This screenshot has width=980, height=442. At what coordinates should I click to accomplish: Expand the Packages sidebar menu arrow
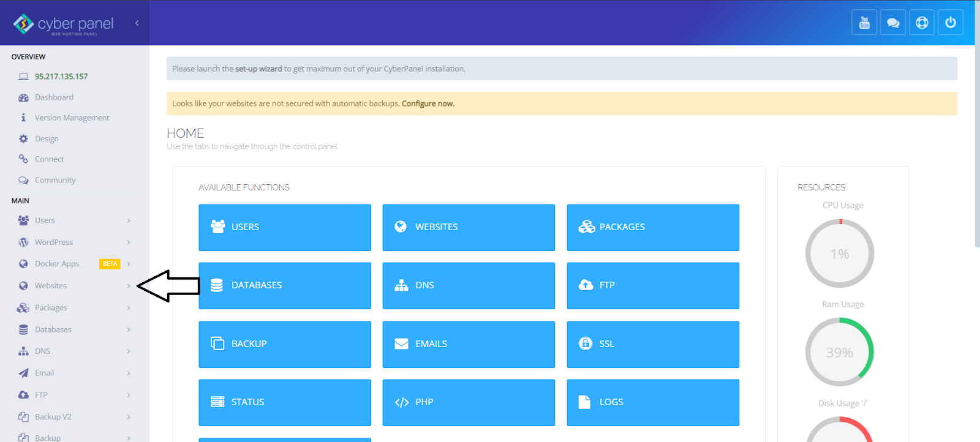point(129,308)
